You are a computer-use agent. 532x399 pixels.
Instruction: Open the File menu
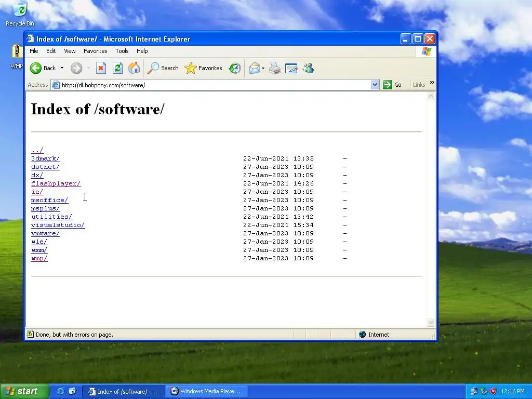tap(34, 51)
